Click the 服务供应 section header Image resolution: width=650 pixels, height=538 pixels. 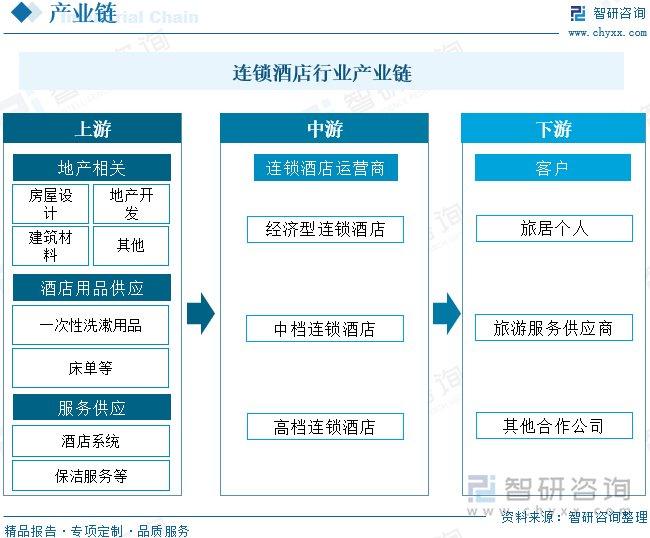92,407
